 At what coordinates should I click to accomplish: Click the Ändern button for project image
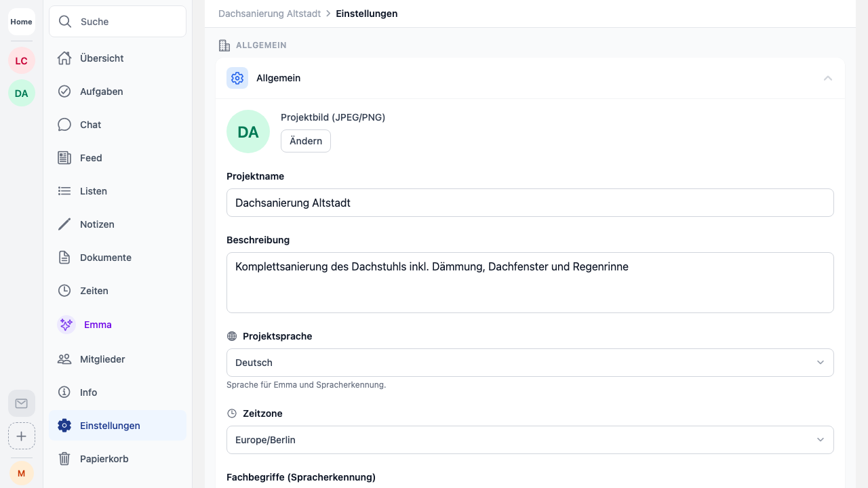(306, 141)
